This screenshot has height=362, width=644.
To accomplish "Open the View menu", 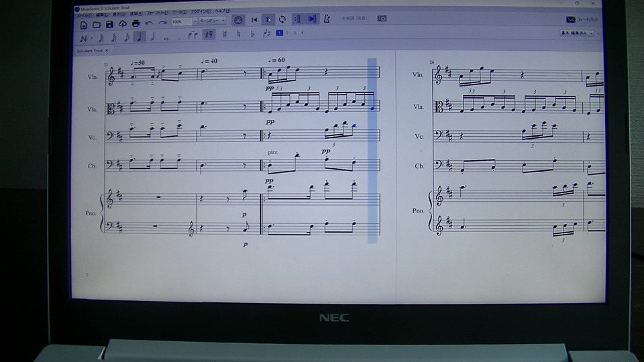I will [119, 14].
